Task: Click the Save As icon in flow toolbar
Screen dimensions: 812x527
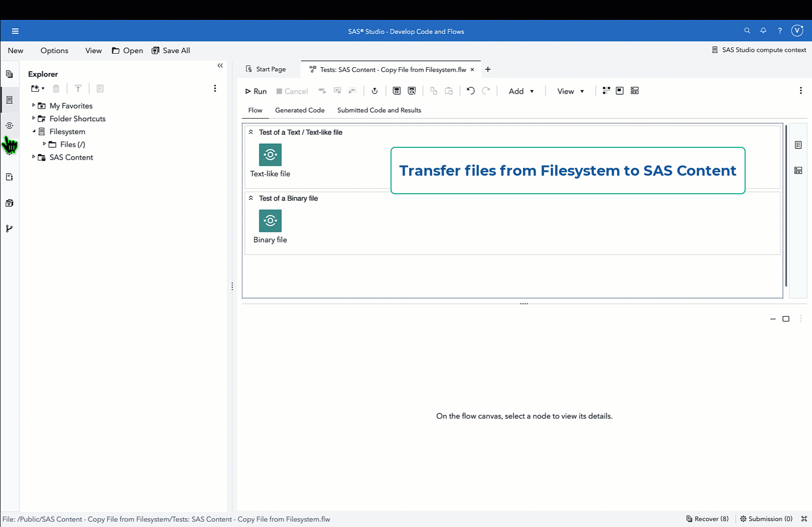Action: 412,91
